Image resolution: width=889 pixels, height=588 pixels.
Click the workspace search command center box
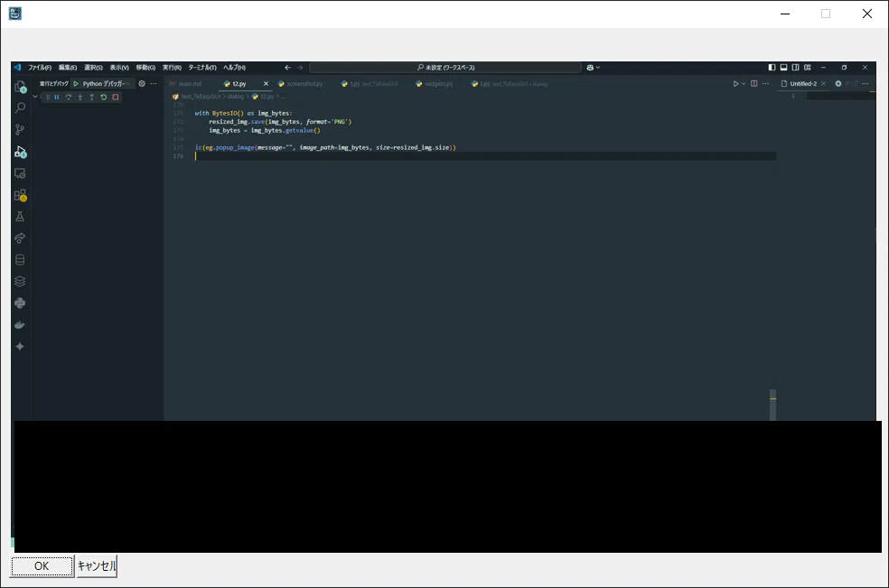445,68
